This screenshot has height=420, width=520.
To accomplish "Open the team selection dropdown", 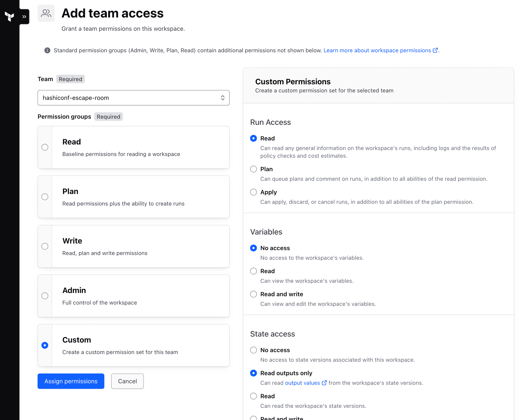I will point(223,98).
